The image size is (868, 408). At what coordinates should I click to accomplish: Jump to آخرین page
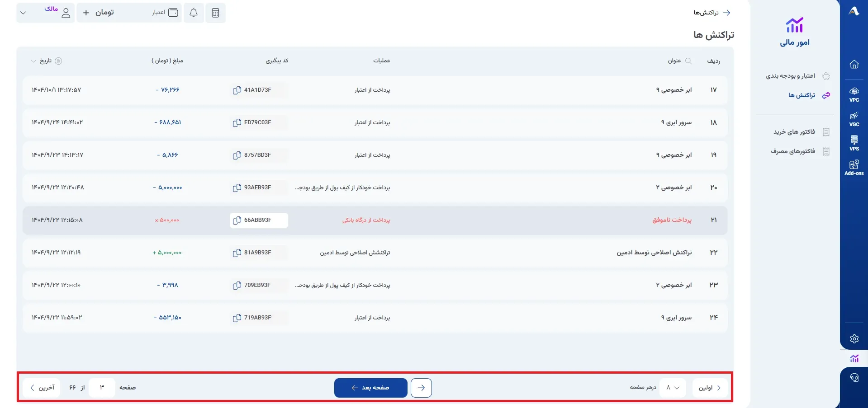42,388
